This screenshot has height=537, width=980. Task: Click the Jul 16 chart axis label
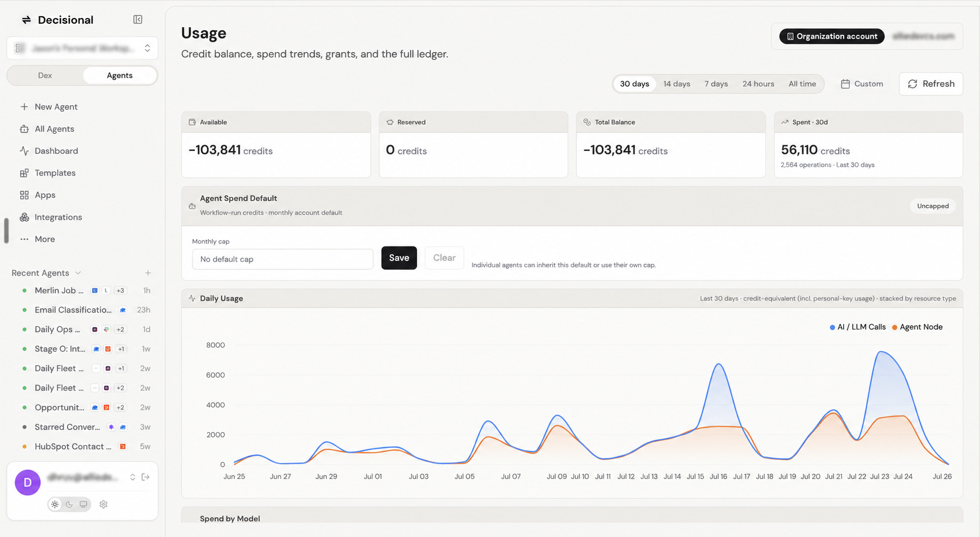click(x=719, y=477)
